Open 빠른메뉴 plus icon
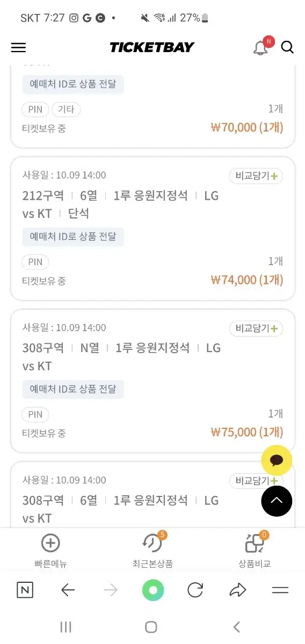 [50, 543]
